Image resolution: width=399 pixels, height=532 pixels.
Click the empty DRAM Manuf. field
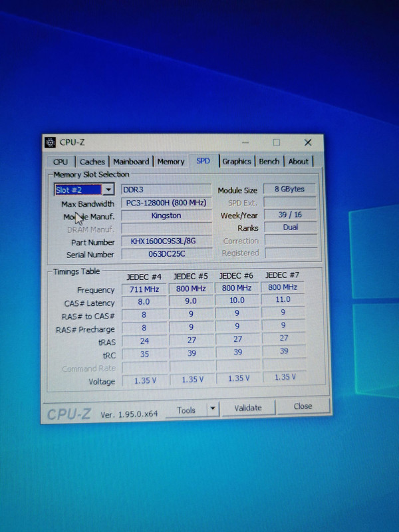tap(167, 228)
